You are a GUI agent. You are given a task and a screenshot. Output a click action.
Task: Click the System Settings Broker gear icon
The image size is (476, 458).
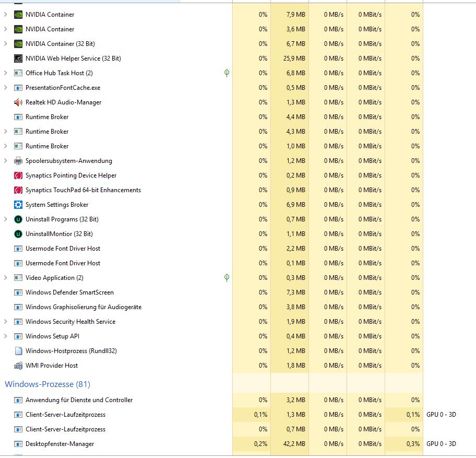pyautogui.click(x=18, y=205)
